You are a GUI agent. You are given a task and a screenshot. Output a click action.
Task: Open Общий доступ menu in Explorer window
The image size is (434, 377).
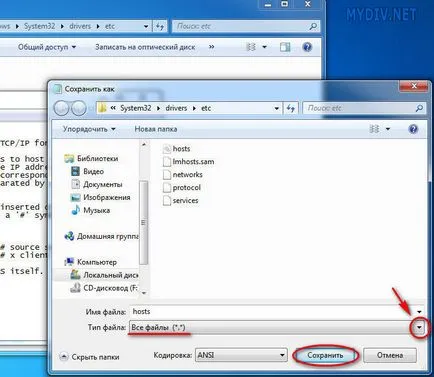pyautogui.click(x=47, y=47)
